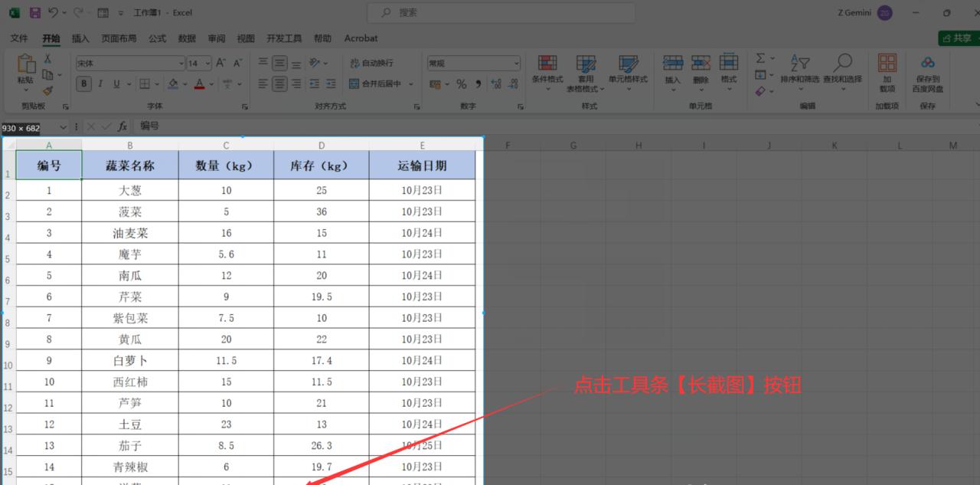980x485 pixels.
Task: Open 套用表格格式 table styles
Action: 586,74
